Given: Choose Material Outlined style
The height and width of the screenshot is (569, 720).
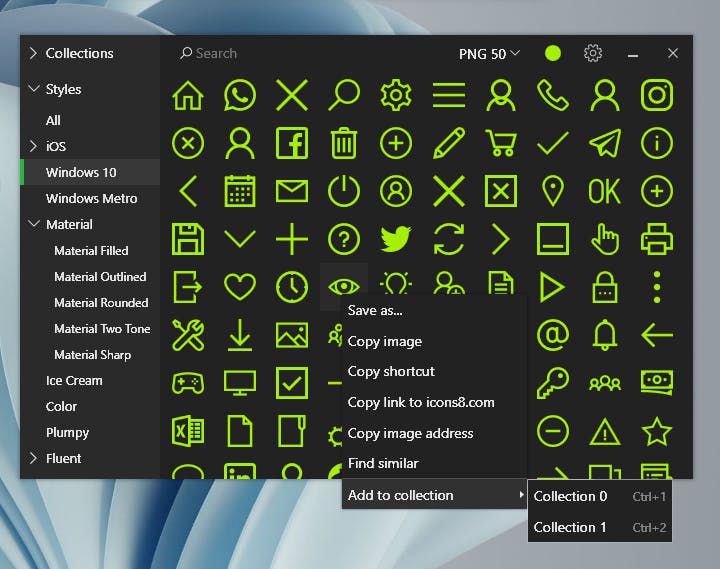Looking at the screenshot, I should coord(90,276).
